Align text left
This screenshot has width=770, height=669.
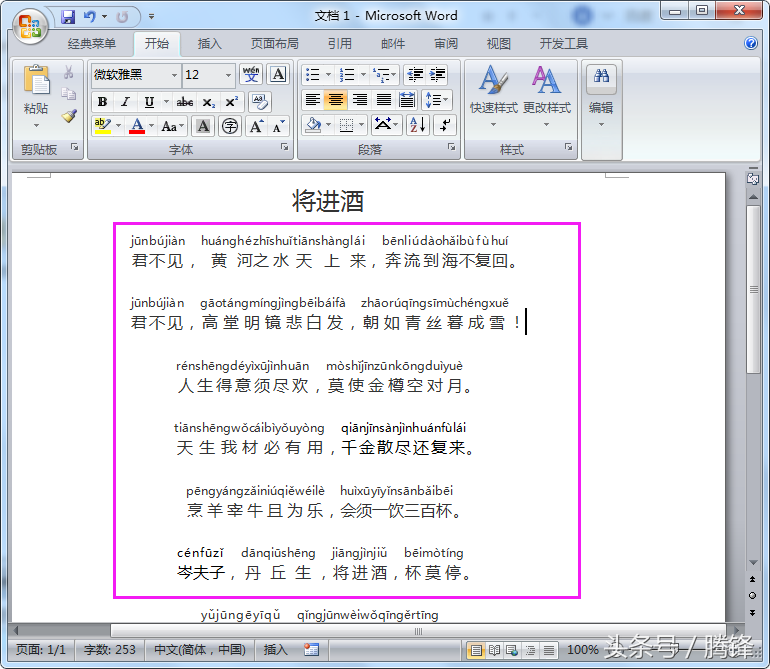pos(312,100)
